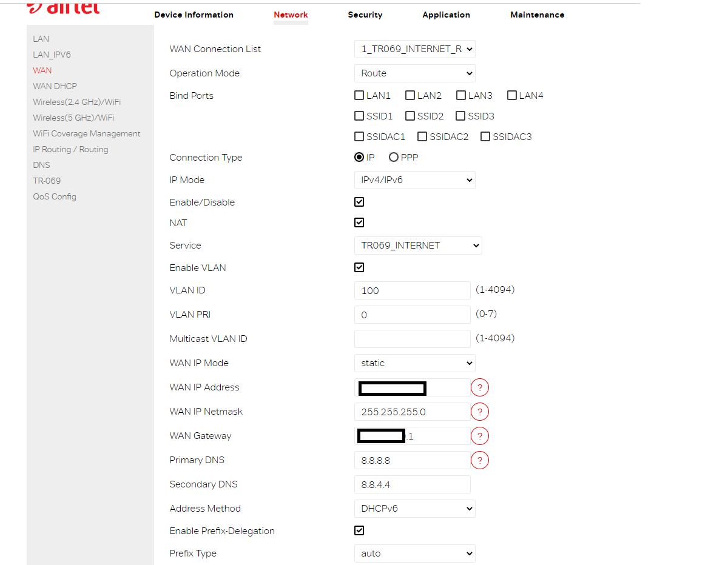This screenshot has width=728, height=565.
Task: Open the Maintenance tab
Action: [x=537, y=15]
